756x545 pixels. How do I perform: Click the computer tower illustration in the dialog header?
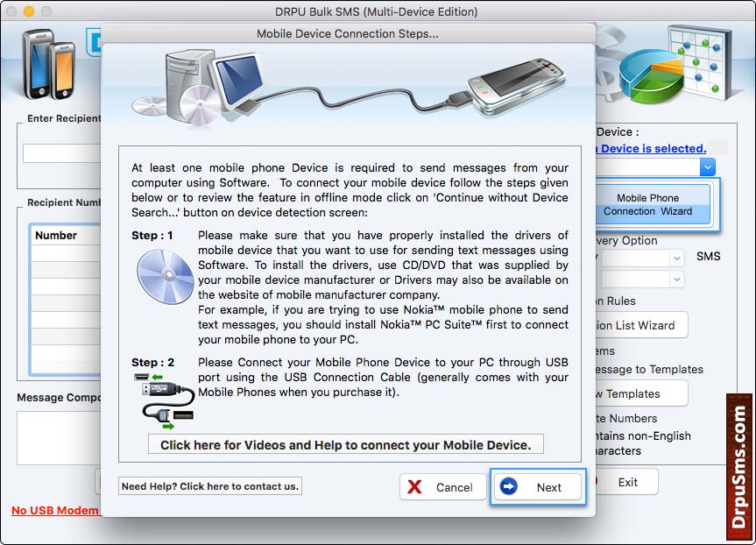(188, 87)
